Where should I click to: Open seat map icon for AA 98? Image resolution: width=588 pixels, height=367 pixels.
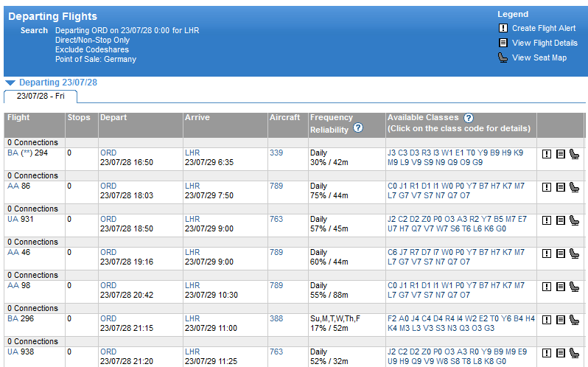coord(574,287)
